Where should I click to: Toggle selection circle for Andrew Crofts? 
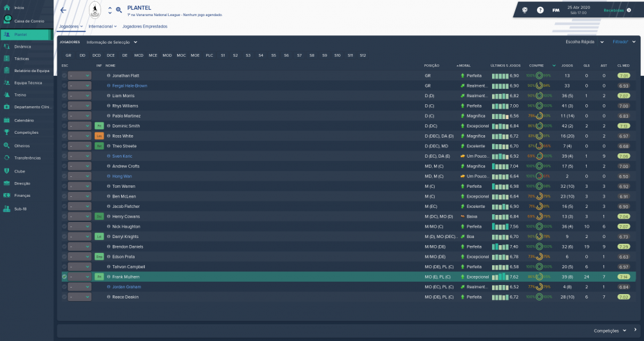pyautogui.click(x=64, y=166)
